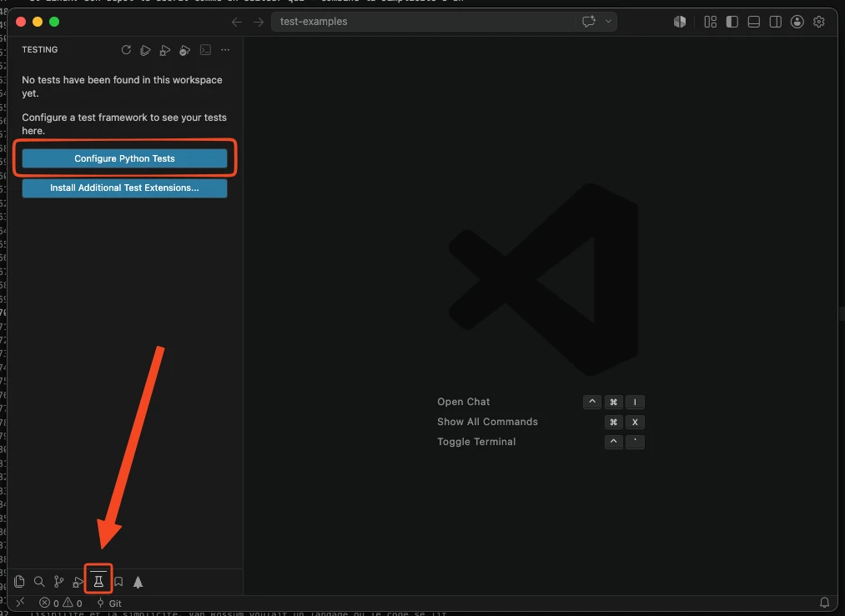Expand the chat dropdown chevron in title bar
The height and width of the screenshot is (616, 845).
[x=608, y=22]
